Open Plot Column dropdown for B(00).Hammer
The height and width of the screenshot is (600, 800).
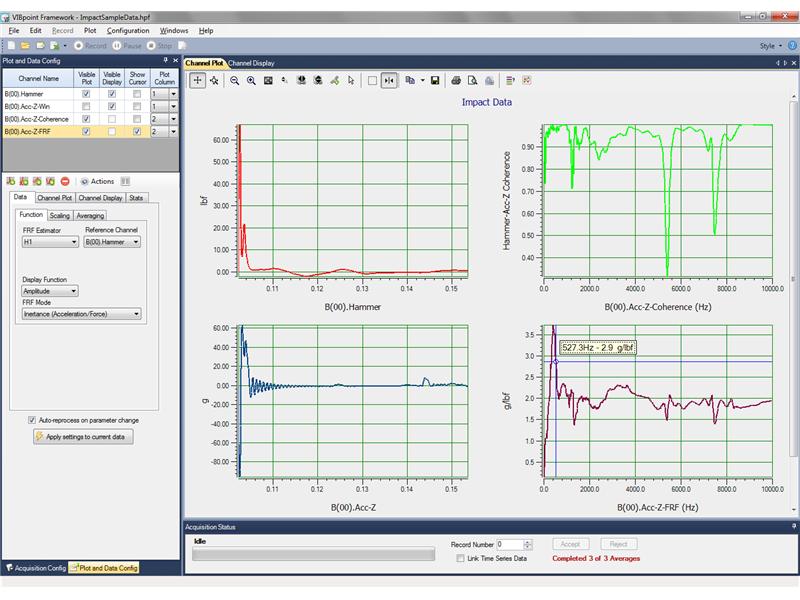point(173,94)
